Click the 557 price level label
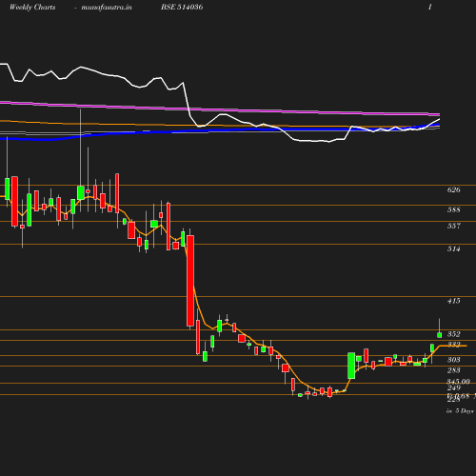The image size is (476, 476). [453, 226]
